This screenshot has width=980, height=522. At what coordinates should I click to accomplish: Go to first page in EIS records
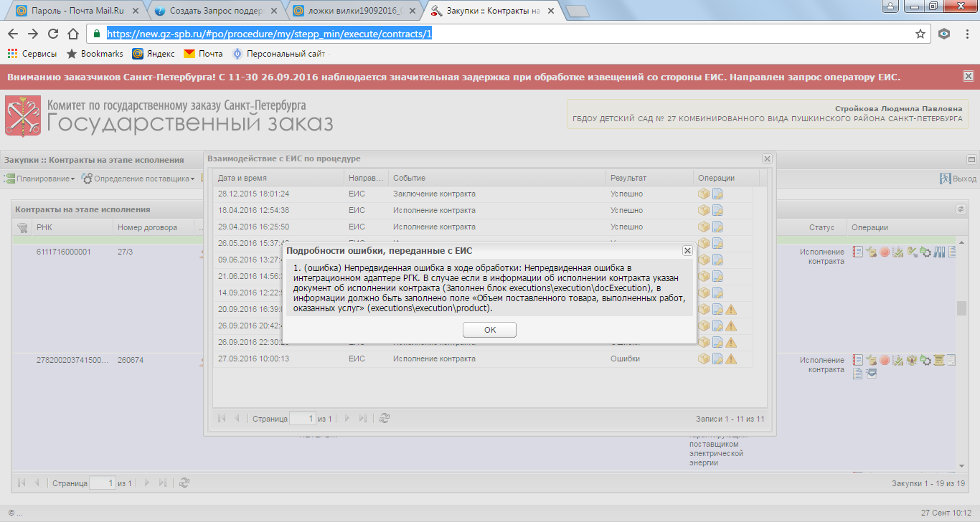(x=221, y=418)
